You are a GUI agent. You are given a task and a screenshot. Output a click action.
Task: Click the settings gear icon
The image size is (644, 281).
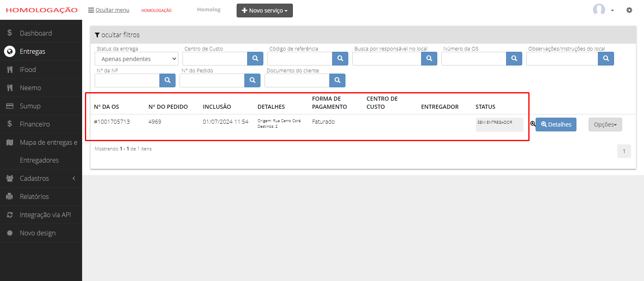point(629,10)
